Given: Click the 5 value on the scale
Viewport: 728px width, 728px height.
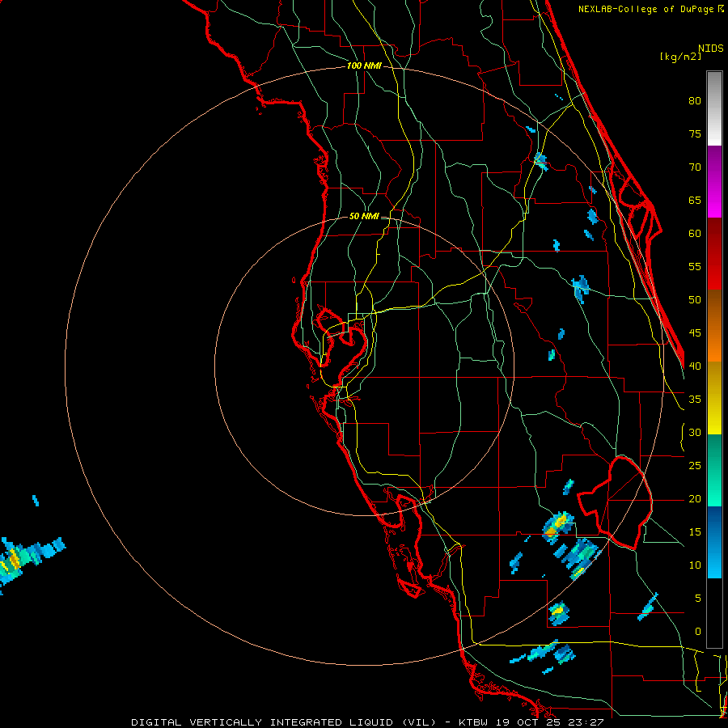Looking at the screenshot, I should tap(698, 599).
